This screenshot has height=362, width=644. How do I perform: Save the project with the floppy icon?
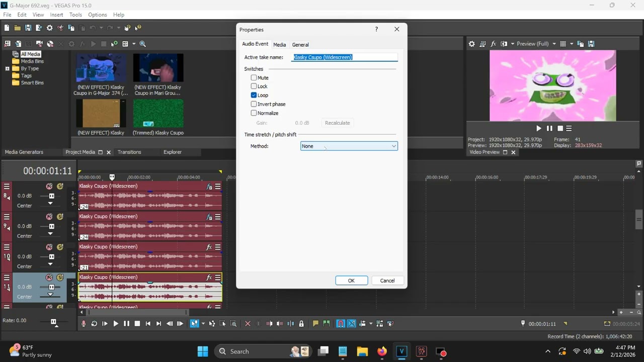pos(28,28)
